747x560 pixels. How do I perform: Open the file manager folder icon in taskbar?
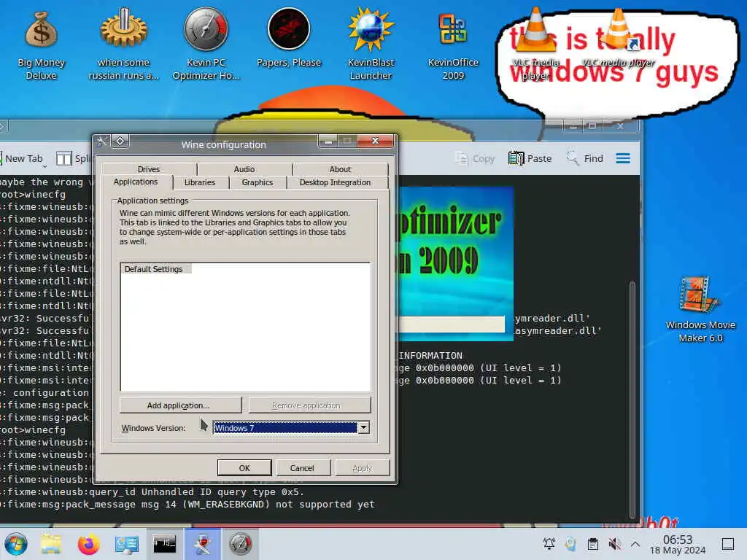(x=51, y=544)
